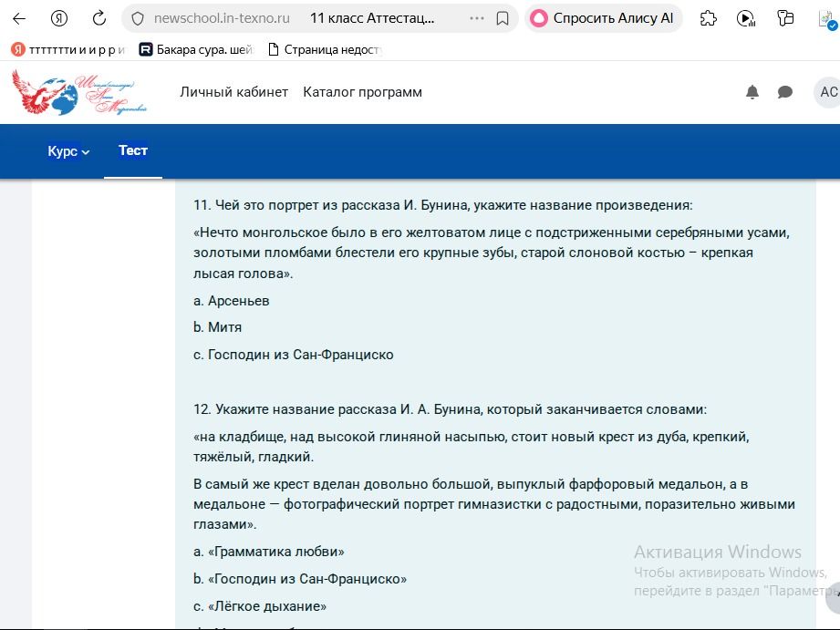Open Личный кабинет menu item
The height and width of the screenshot is (630, 840).
[234, 92]
